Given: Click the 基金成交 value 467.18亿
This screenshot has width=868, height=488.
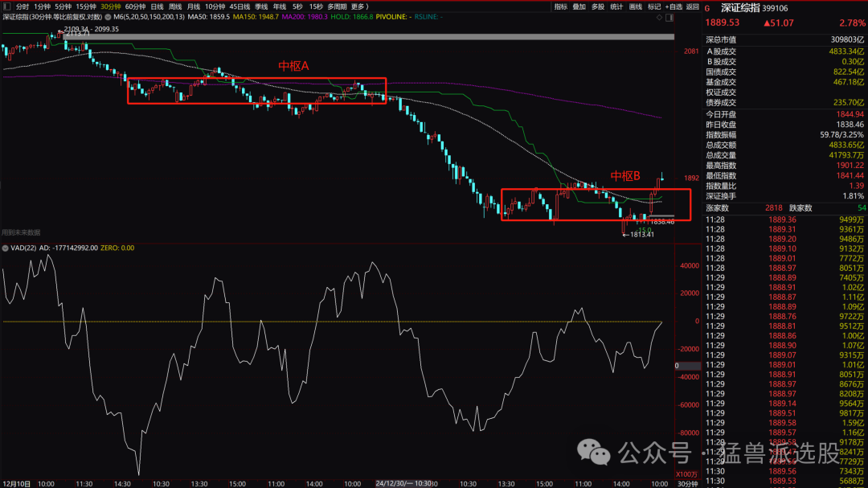Looking at the screenshot, I should pyautogui.click(x=849, y=82).
